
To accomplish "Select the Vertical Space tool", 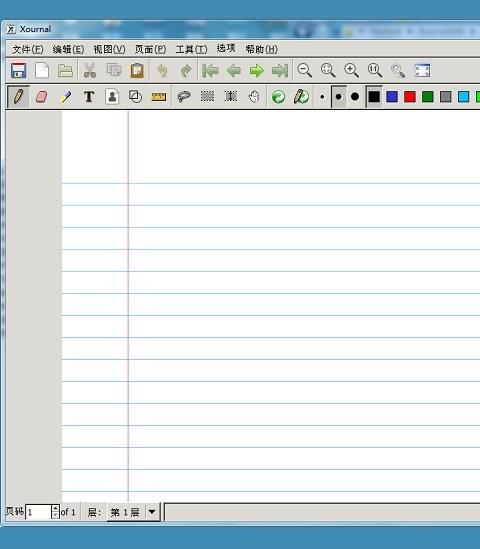I will pos(231,97).
